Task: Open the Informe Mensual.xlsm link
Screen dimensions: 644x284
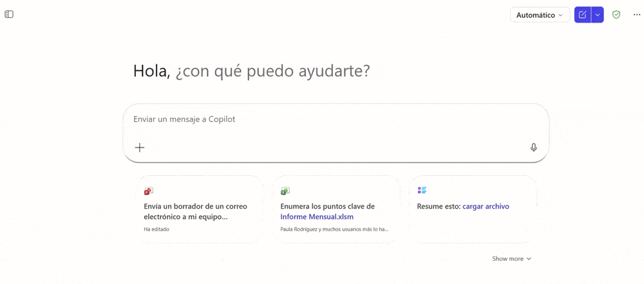Action: pos(317,217)
